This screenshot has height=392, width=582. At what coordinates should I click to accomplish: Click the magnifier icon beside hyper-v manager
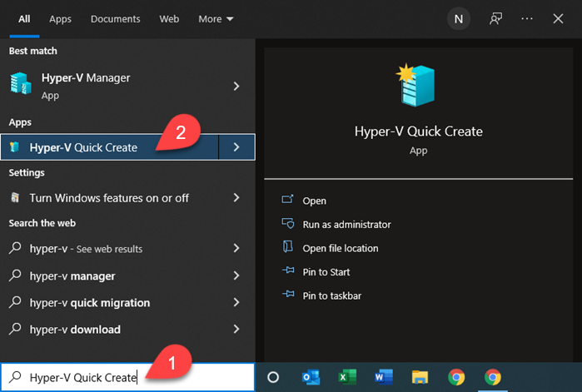click(x=15, y=275)
